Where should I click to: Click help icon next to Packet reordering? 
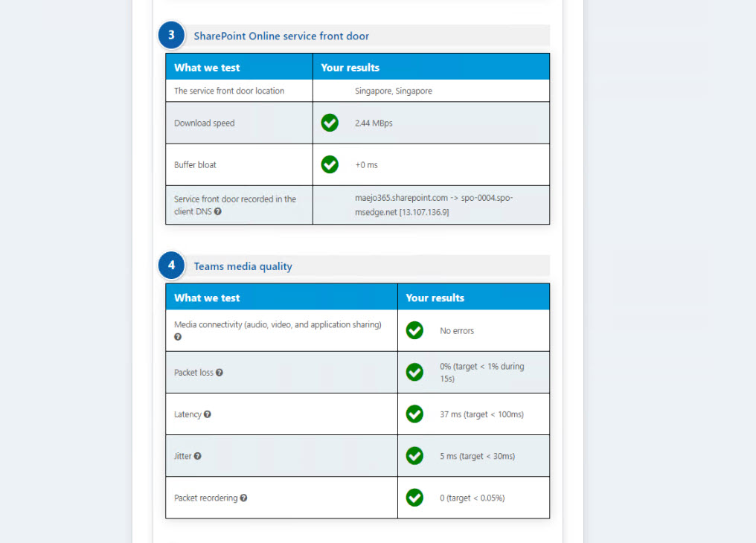(x=244, y=498)
